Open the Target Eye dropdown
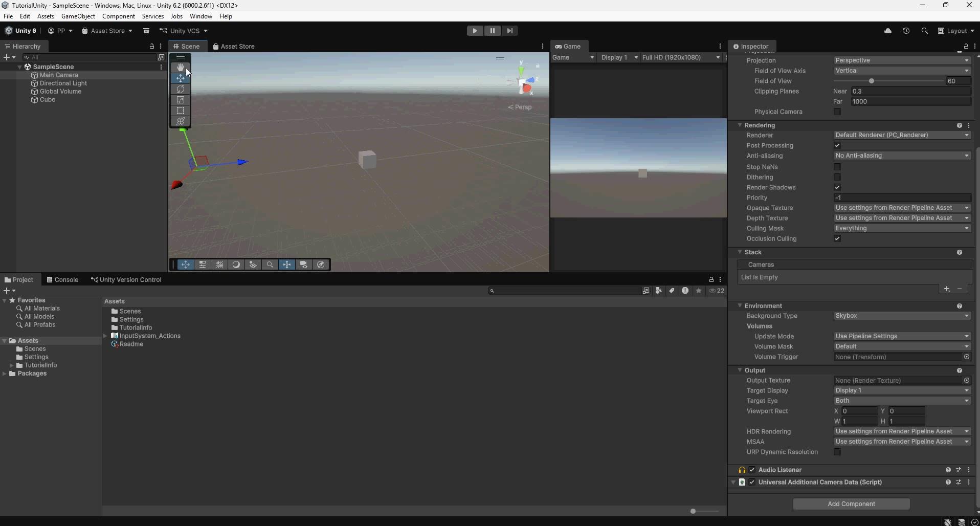 tap(902, 401)
